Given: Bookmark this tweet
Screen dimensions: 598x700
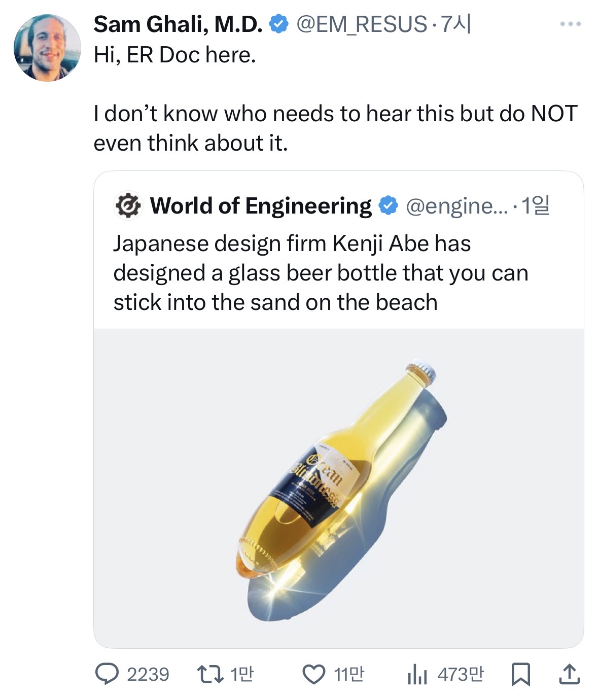Looking at the screenshot, I should click(x=520, y=674).
